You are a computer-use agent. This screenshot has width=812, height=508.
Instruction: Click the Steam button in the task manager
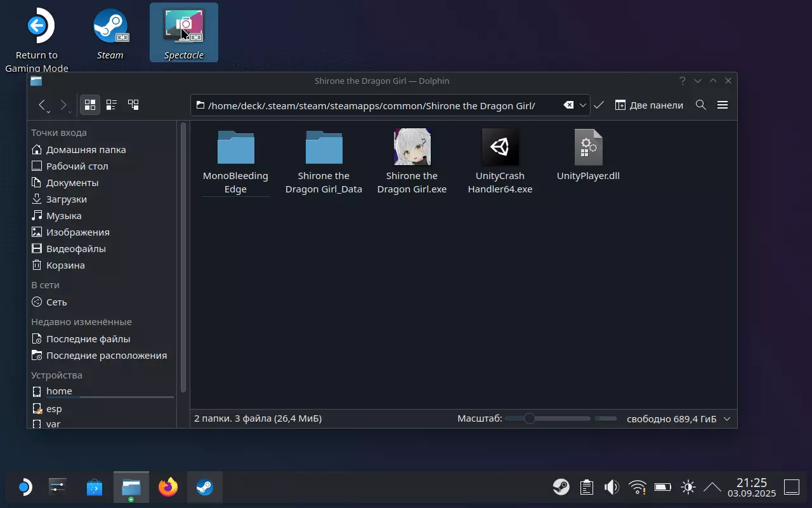pos(204,487)
